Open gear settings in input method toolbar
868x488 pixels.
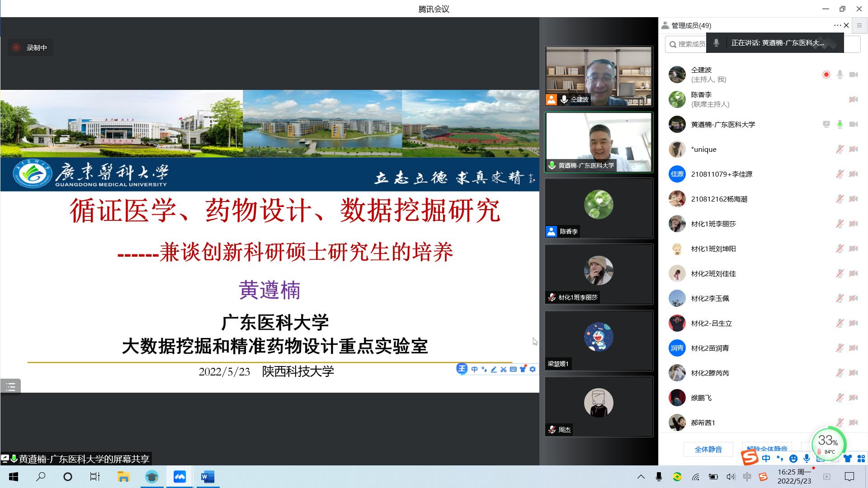(533, 369)
